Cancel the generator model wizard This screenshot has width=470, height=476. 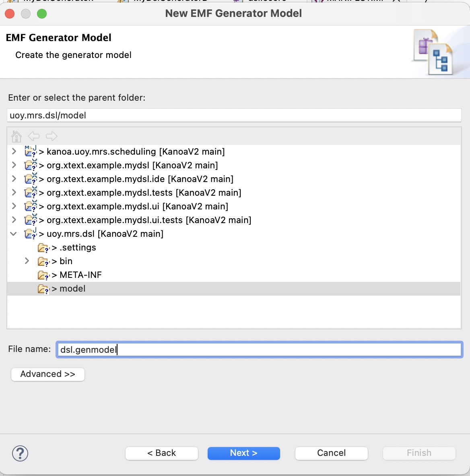point(331,453)
